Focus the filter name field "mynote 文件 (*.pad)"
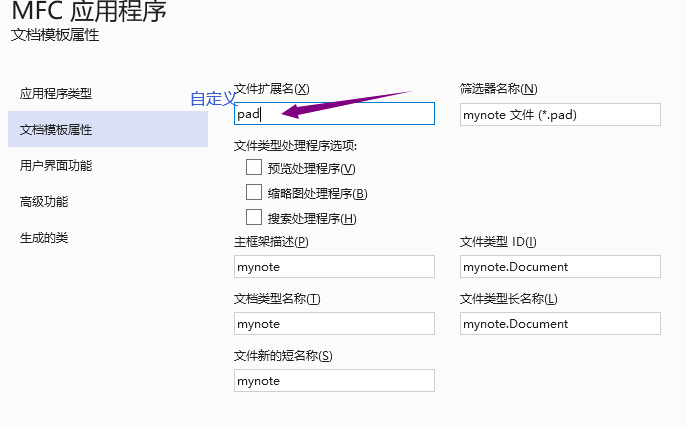Screen dimensions: 686x426 tap(560, 114)
